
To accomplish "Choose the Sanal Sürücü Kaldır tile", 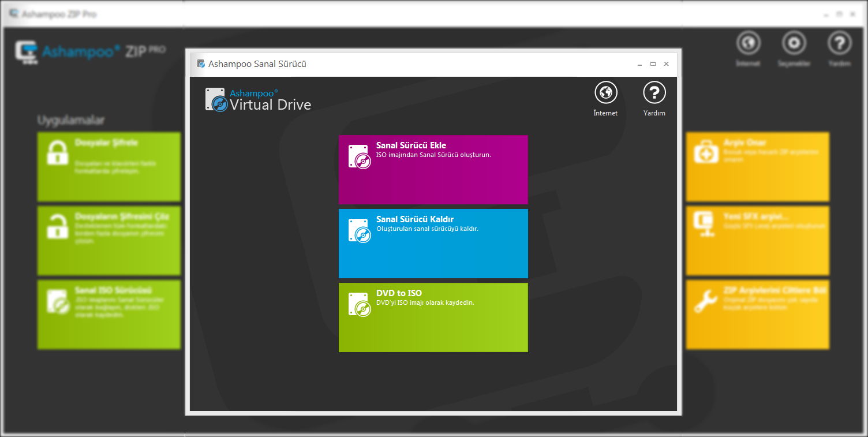I will point(433,243).
